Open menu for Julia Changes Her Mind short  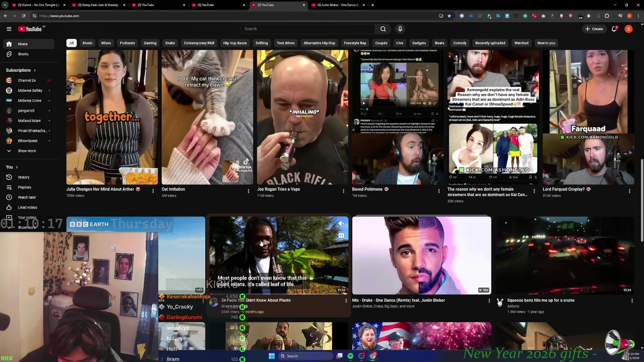[x=153, y=191]
